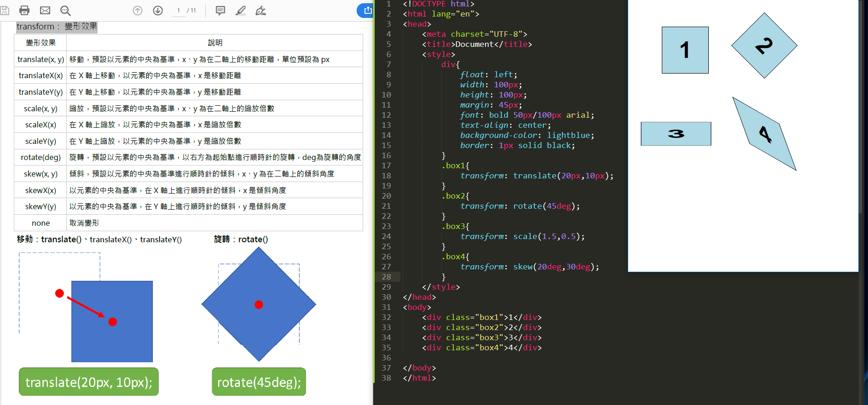Open the find text magnifier tool
This screenshot has height=405, width=868.
[65, 10]
